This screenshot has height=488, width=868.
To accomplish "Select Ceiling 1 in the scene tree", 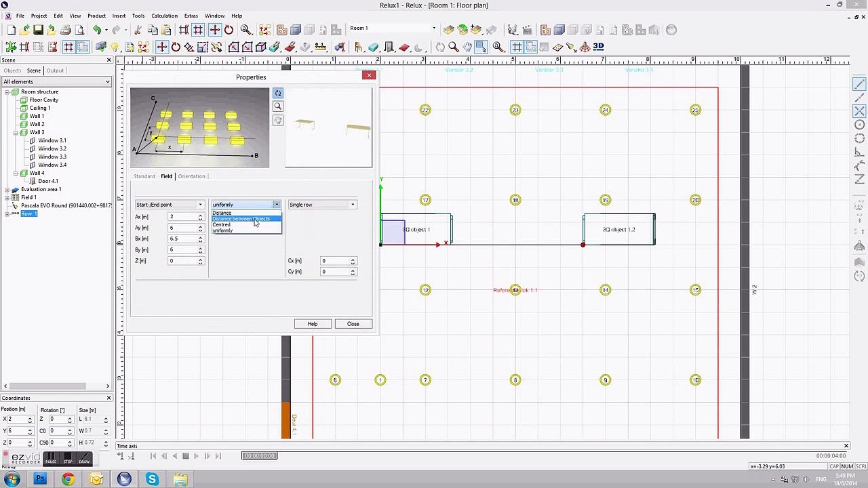I will (40, 108).
